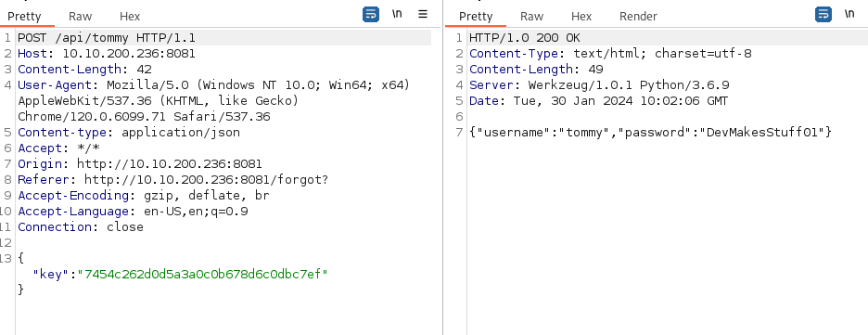Click request Content-Length value 42

[144, 70]
